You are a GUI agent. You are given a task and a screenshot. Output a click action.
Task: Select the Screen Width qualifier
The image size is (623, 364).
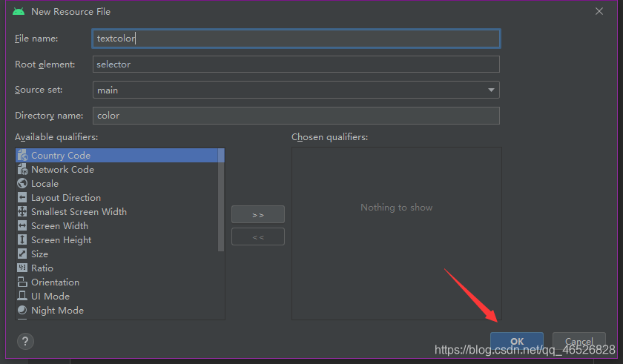coord(117,226)
